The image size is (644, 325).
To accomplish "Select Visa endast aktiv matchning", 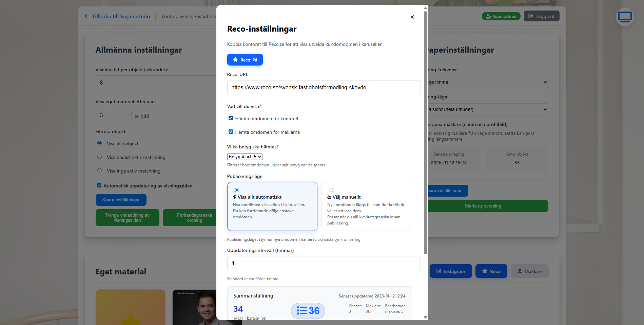I will tap(99, 157).
